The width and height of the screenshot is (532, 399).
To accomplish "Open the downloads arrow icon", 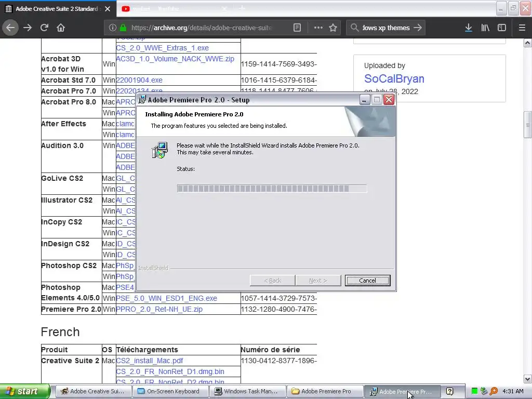I will click(x=468, y=28).
